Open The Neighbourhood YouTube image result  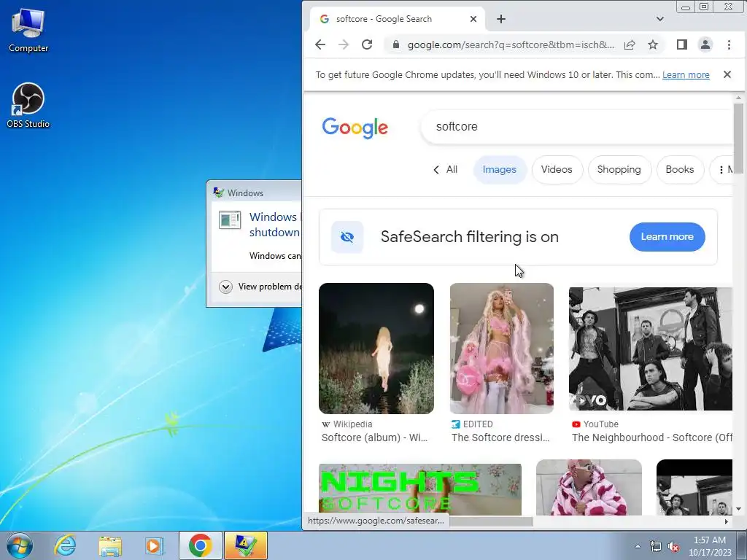pos(651,349)
